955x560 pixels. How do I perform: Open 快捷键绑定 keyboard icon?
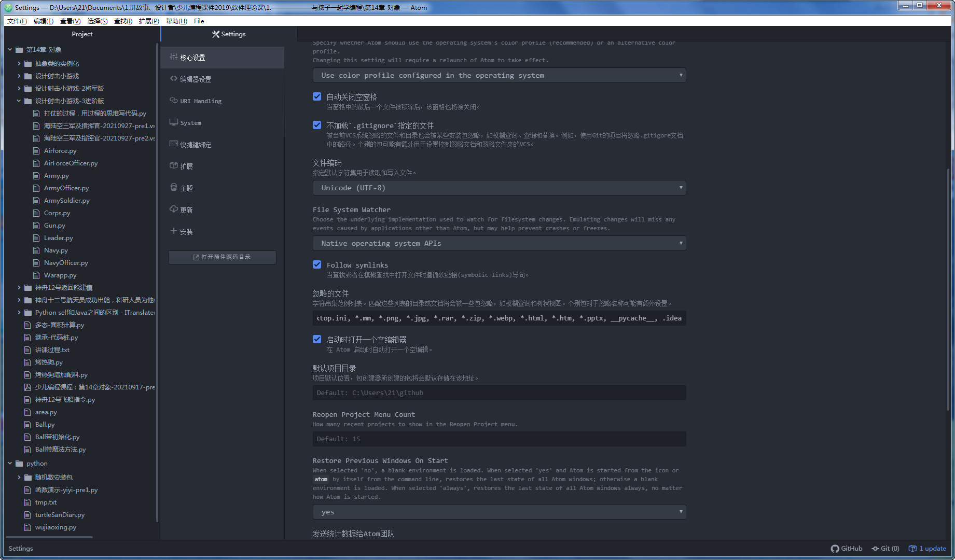point(174,144)
